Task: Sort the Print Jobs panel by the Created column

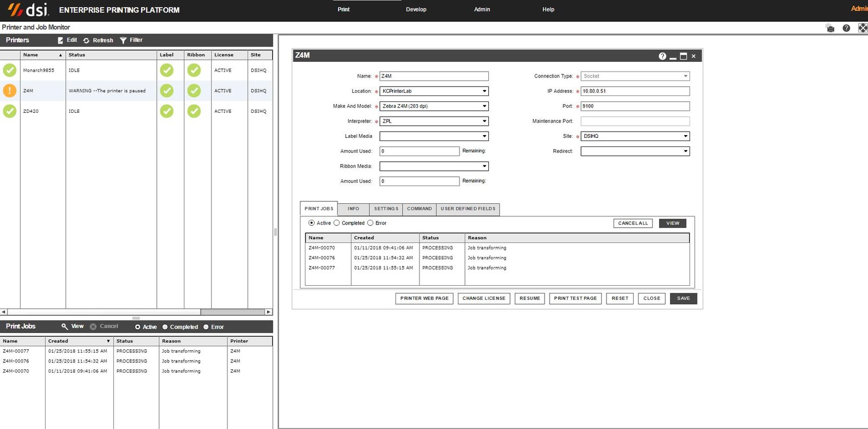Action: tap(79, 341)
